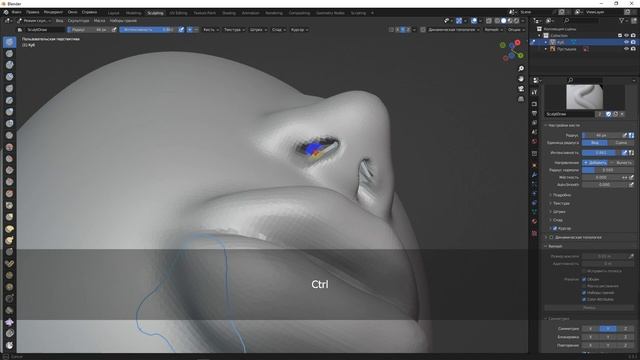The width and height of the screenshot is (640, 360).
Task: Toggle Y symmetry in Симметрия row
Action: (608, 329)
